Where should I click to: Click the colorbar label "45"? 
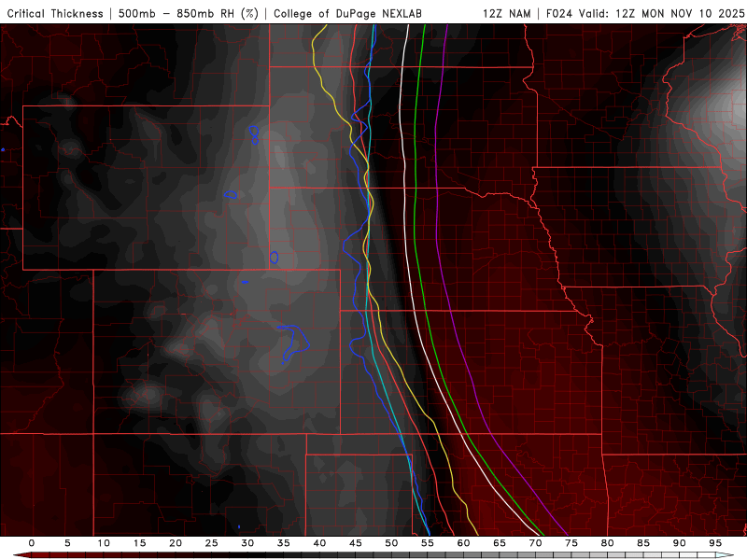point(356,543)
